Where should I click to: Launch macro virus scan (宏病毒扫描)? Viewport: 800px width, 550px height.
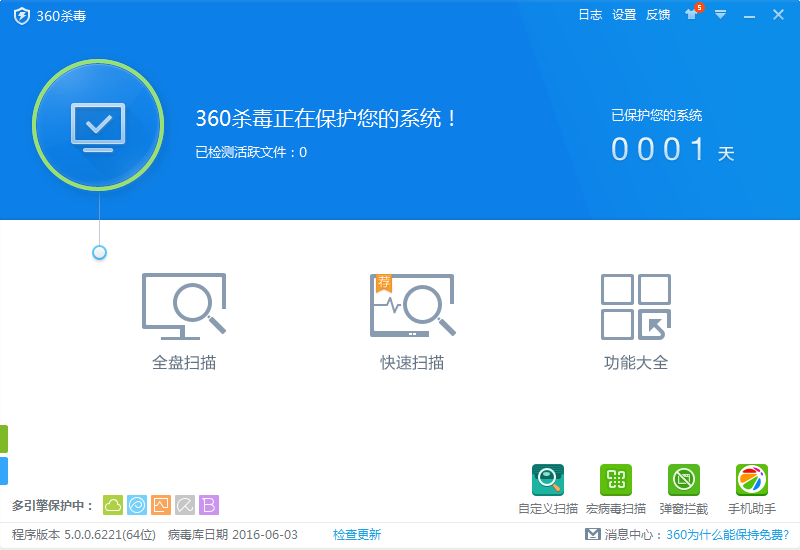[616, 481]
